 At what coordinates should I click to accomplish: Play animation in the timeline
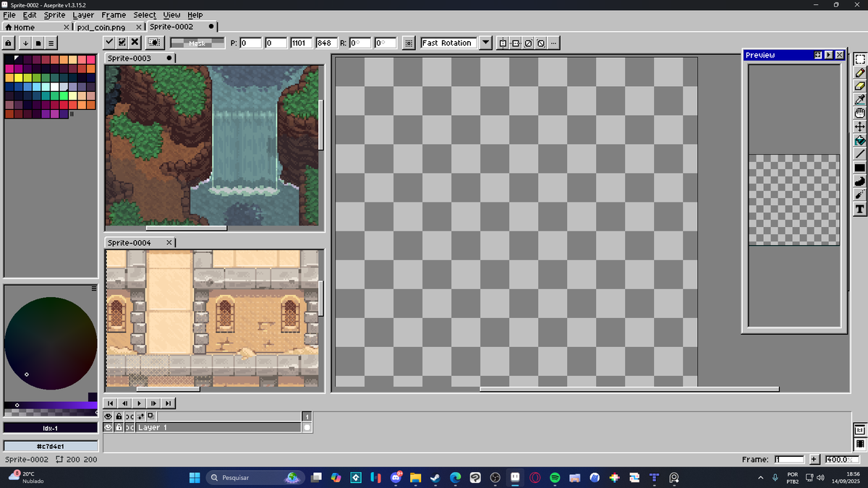point(139,403)
